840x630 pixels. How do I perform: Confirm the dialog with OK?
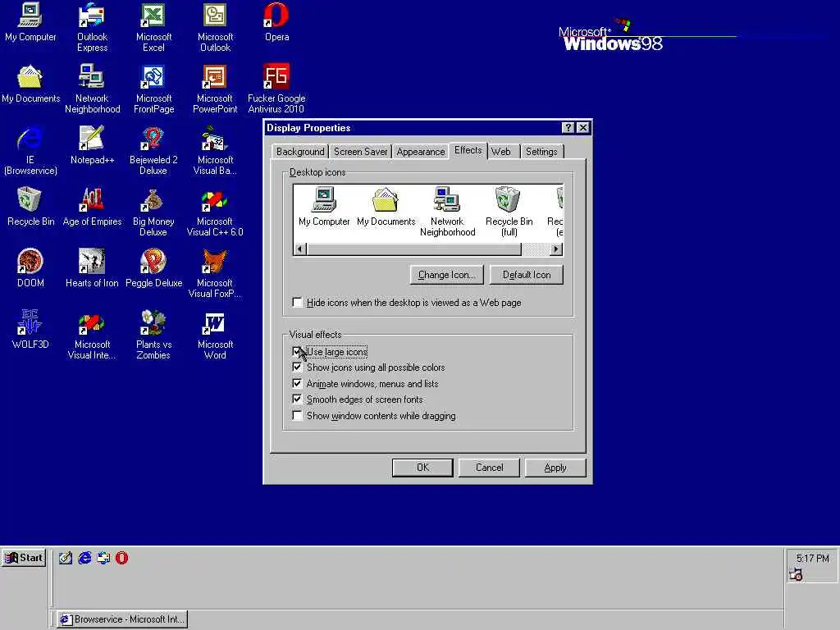[x=422, y=467]
